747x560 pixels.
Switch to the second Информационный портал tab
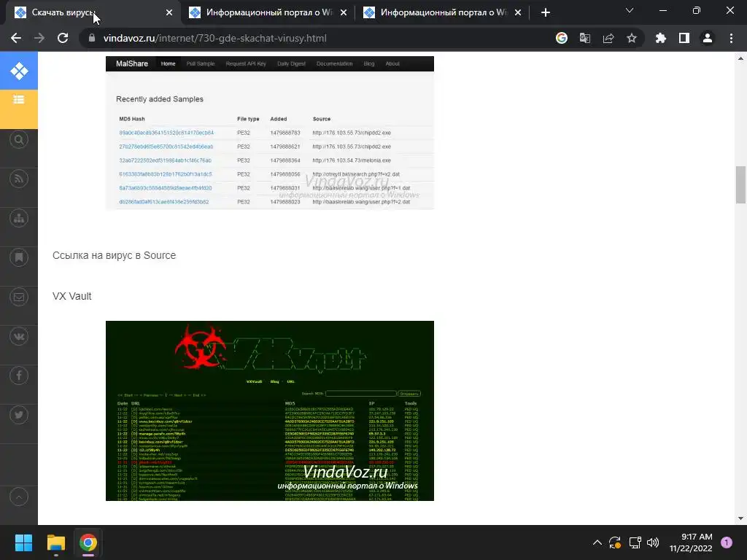(x=268, y=13)
